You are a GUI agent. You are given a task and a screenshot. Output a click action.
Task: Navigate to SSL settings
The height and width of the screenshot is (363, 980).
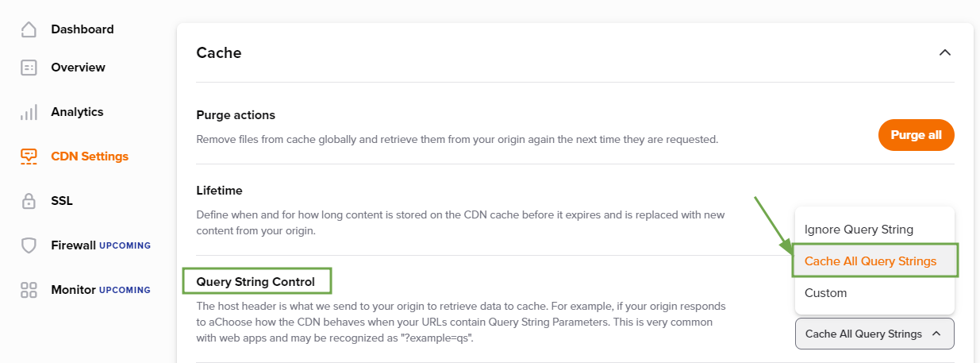[x=62, y=201]
